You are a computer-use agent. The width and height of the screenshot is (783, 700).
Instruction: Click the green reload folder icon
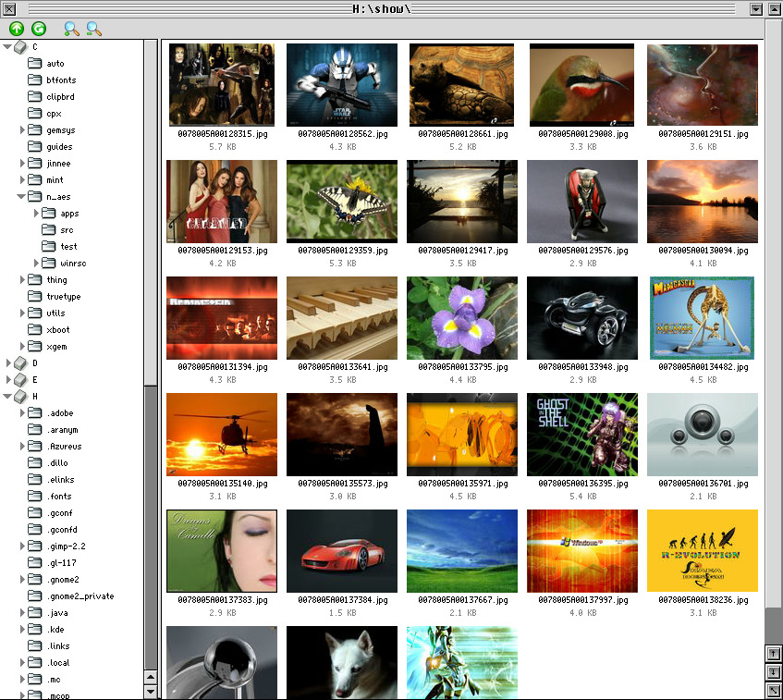pos(38,29)
